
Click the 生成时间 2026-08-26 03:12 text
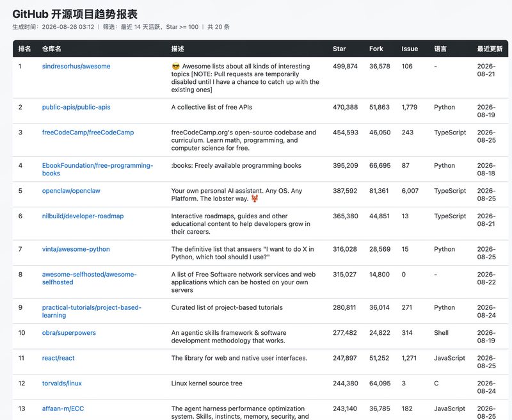tap(53, 27)
